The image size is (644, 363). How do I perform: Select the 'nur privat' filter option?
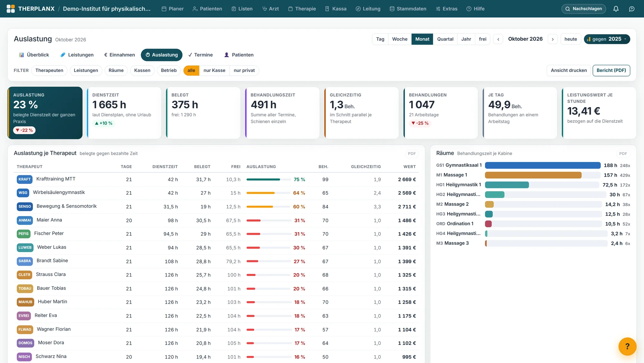[244, 70]
